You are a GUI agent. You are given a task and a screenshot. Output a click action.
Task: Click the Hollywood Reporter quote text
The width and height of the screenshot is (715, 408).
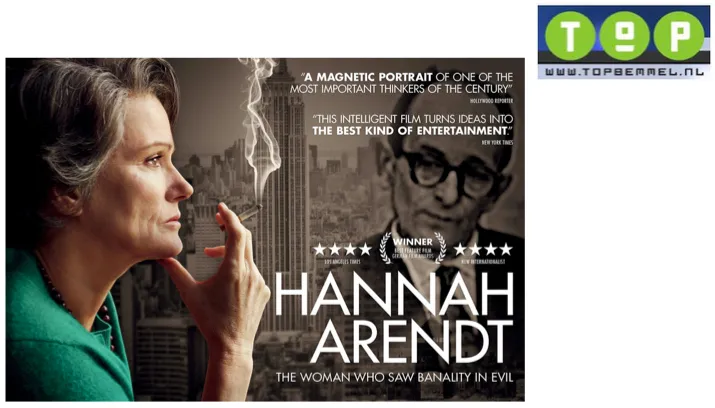tap(402, 83)
